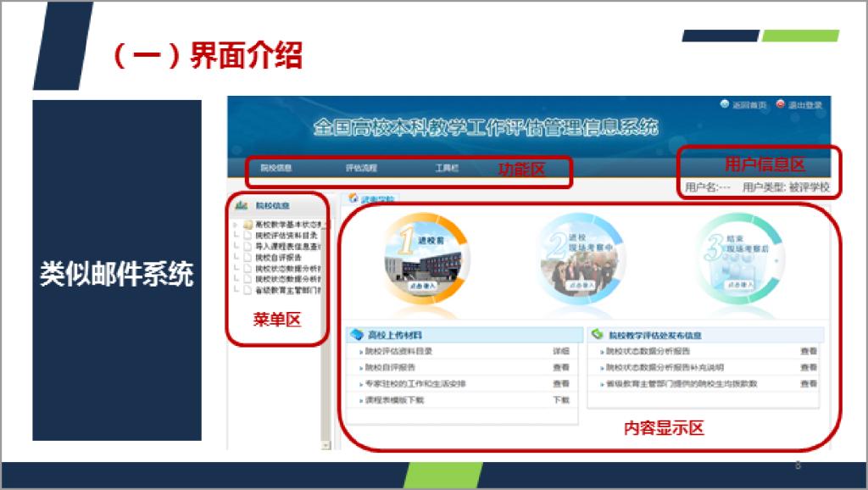Log out via the 退出登录 link
Screen dimensions: 868x490
coord(805,104)
